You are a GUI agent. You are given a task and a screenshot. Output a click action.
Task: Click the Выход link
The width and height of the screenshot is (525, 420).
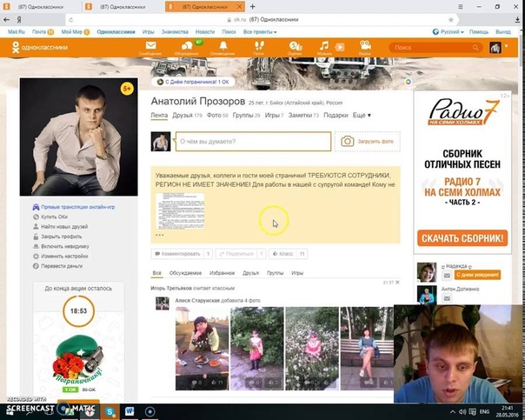[503, 32]
